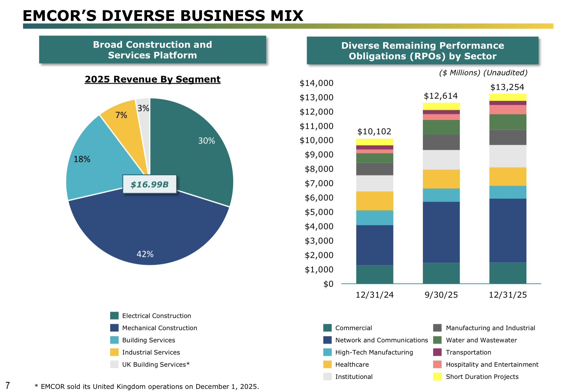This screenshot has height=392, width=569.
Task: Click the "$14,000" y-axis label
Action: click(316, 83)
